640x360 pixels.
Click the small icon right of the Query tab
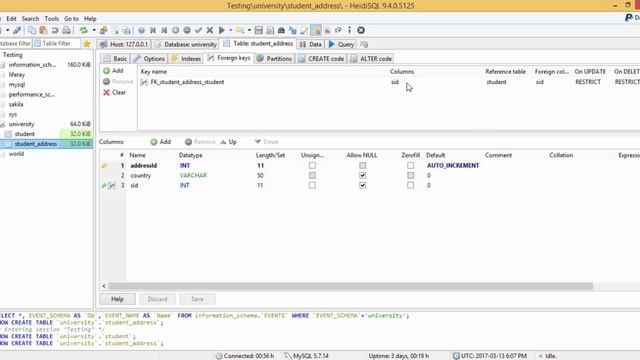click(x=364, y=44)
